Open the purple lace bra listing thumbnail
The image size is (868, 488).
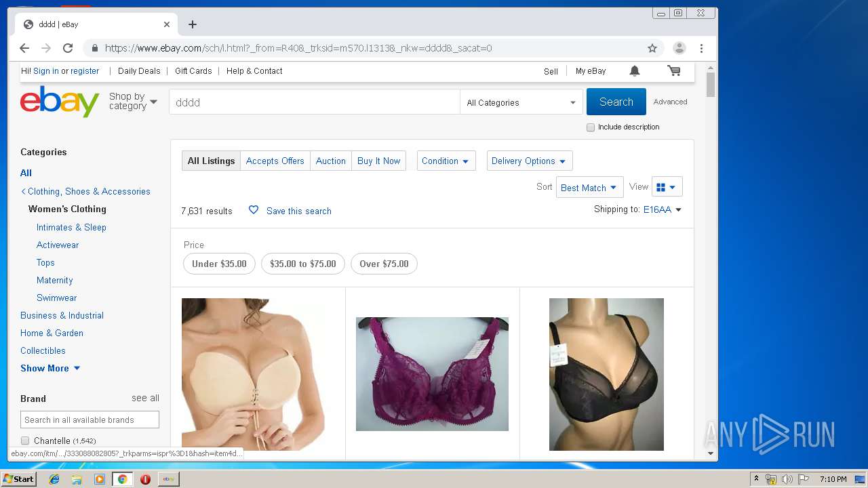pyautogui.click(x=432, y=374)
